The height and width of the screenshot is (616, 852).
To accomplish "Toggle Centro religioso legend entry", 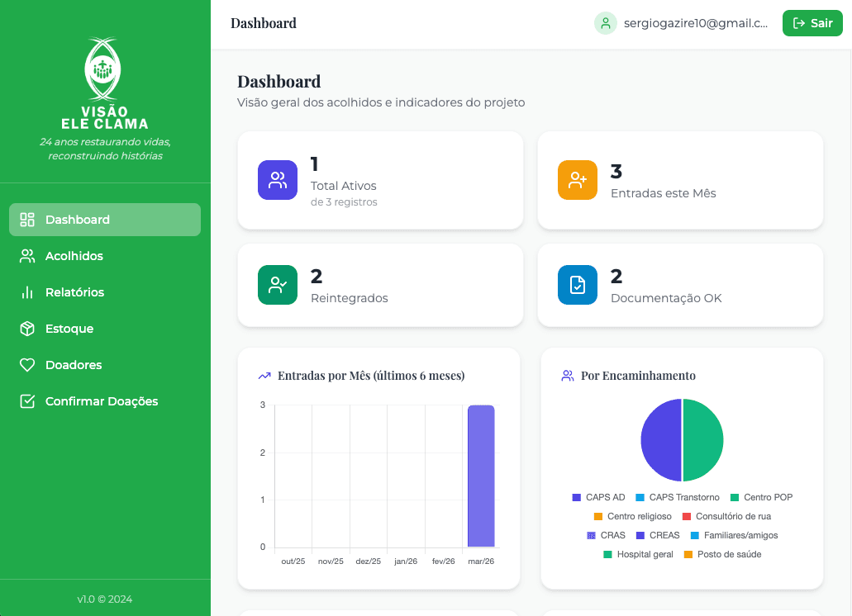I will point(632,517).
